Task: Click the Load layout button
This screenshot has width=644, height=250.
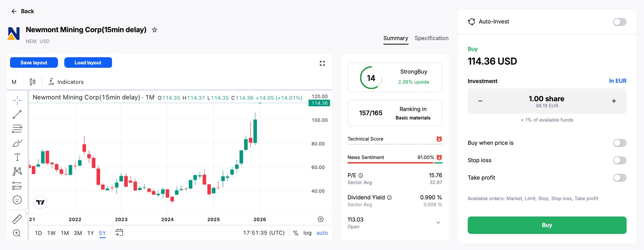Action: [88, 62]
